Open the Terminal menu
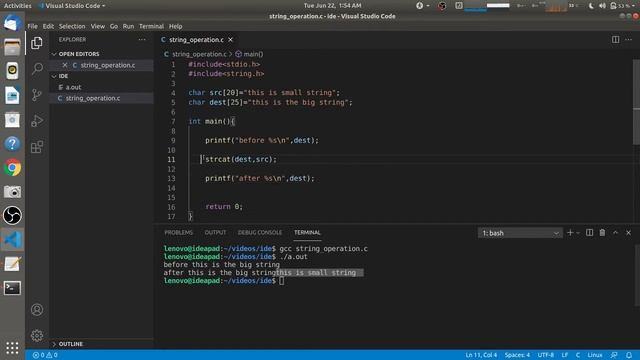This screenshot has width=640, height=360. [x=151, y=26]
